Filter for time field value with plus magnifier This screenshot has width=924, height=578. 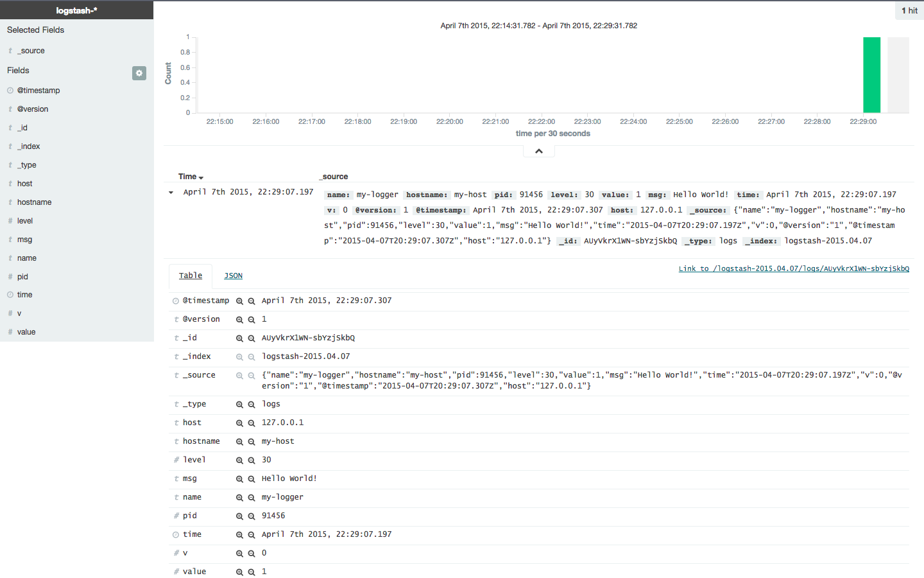click(x=239, y=535)
